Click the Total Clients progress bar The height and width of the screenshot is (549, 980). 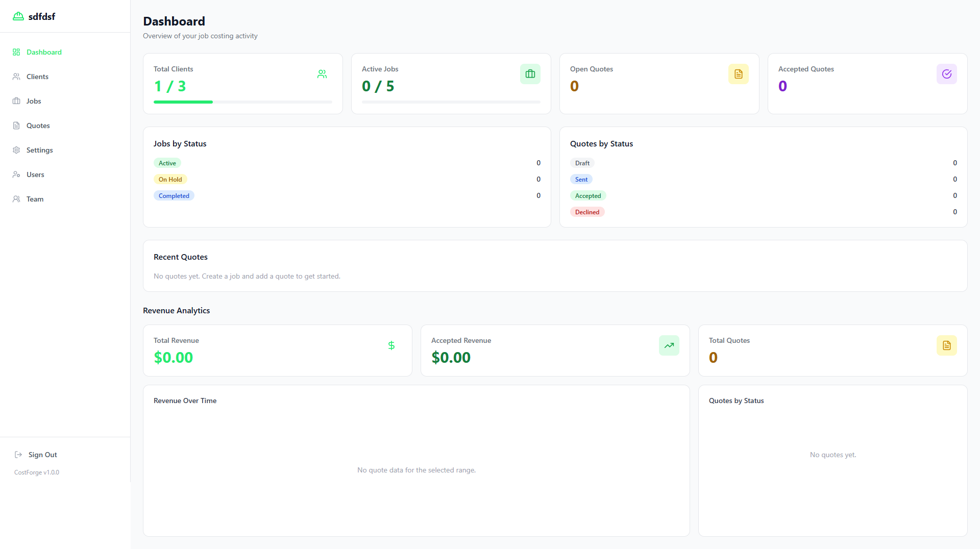click(x=242, y=102)
